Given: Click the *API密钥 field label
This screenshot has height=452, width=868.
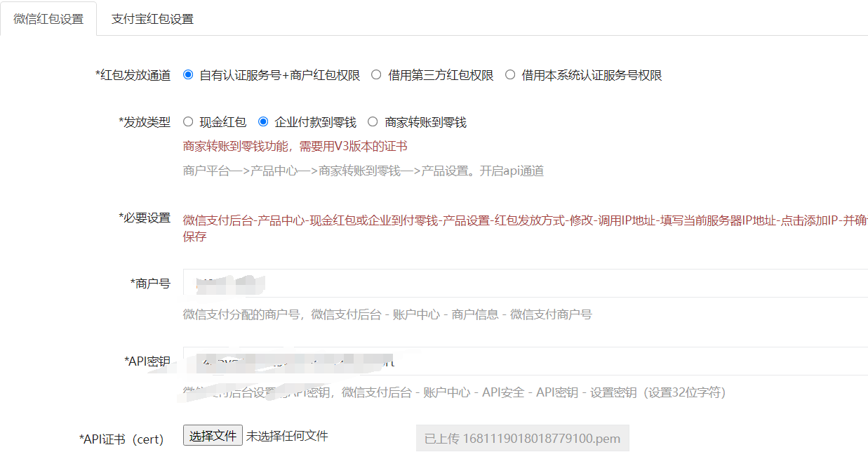Looking at the screenshot, I should tap(147, 361).
